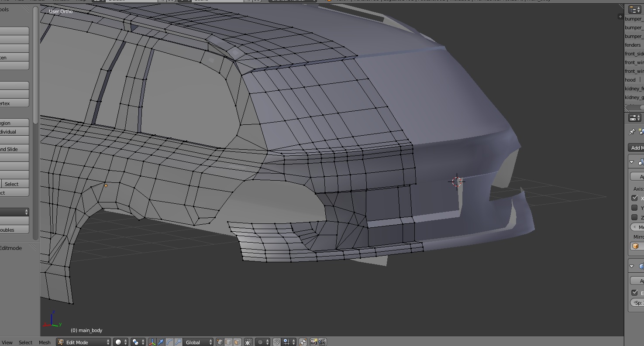Adjust the Sp value slider field
The height and width of the screenshot is (346, 644).
coord(637,303)
